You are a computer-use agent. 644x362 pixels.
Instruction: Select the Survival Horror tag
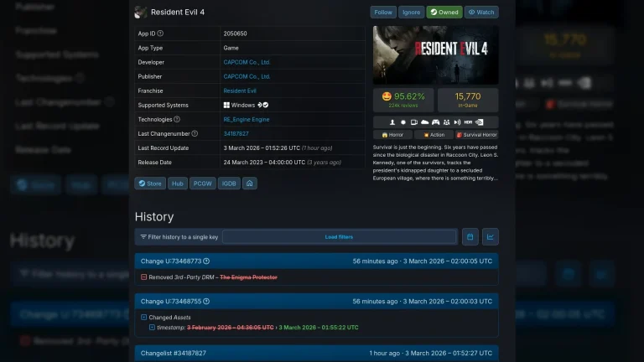[476, 135]
